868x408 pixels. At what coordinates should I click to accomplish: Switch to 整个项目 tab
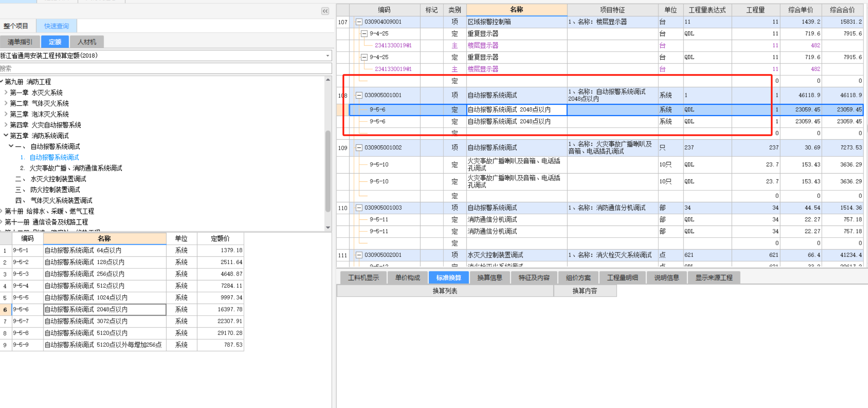pyautogui.click(x=16, y=26)
